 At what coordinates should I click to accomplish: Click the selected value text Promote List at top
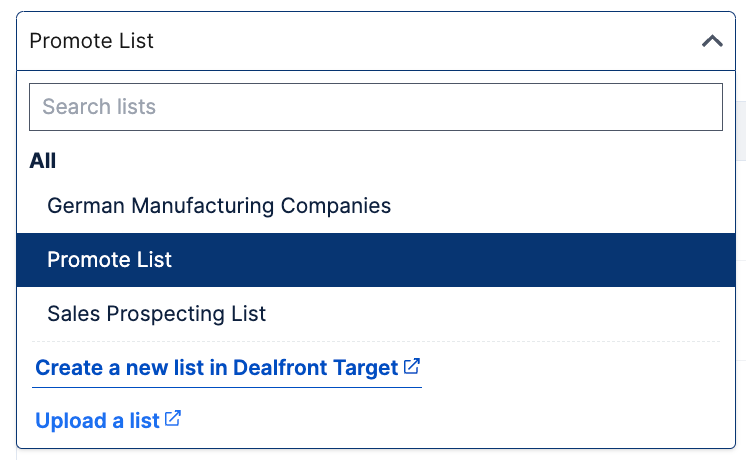[x=92, y=41]
